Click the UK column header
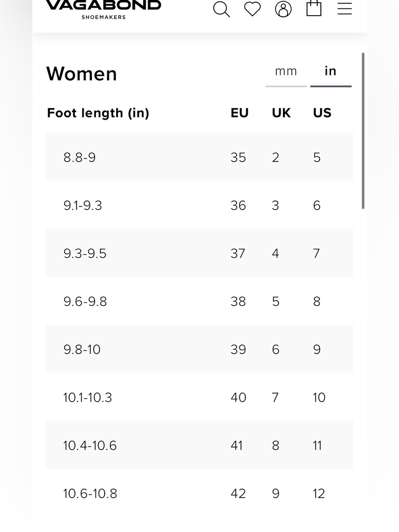This screenshot has height=532, width=399. (x=281, y=113)
